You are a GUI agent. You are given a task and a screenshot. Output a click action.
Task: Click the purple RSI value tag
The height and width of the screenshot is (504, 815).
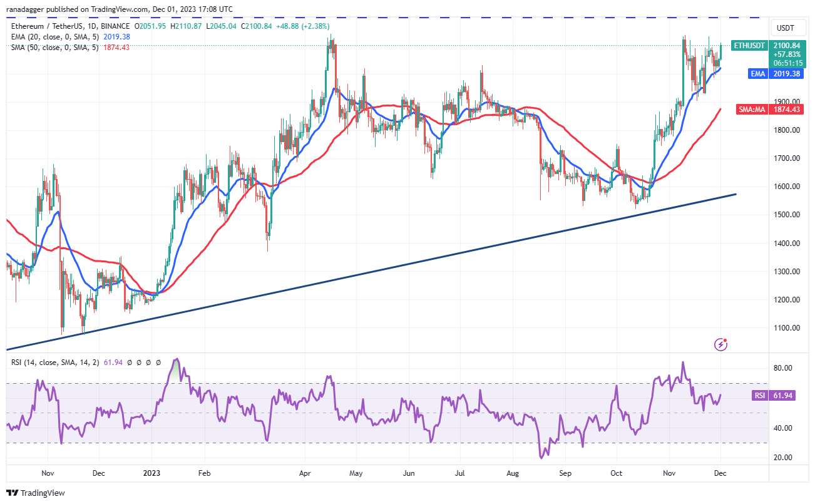[x=757, y=396]
